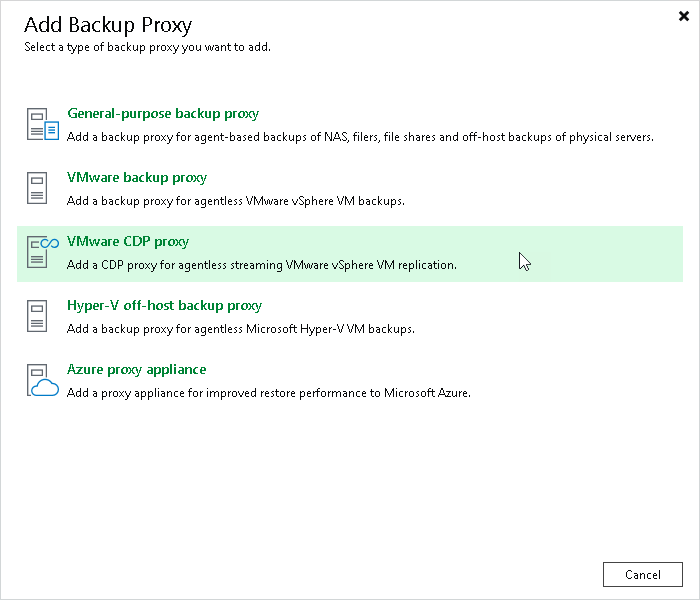Click the Microsoft Azure restore performance description

(x=269, y=393)
